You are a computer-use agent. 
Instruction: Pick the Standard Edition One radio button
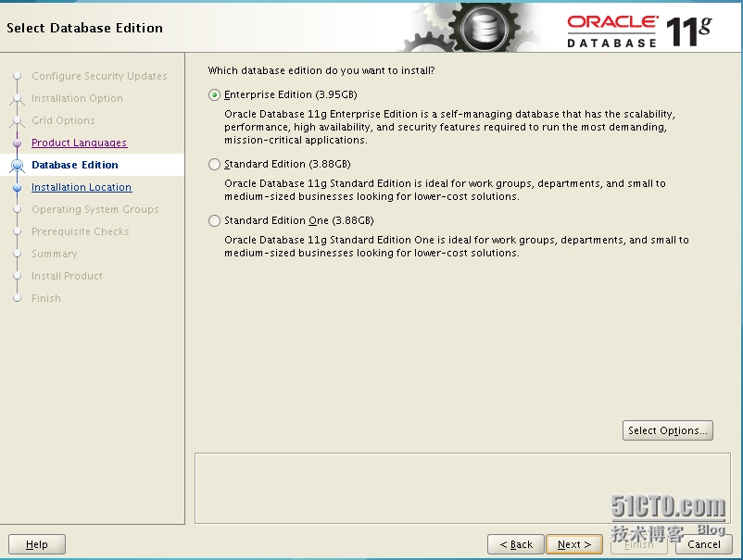(214, 220)
